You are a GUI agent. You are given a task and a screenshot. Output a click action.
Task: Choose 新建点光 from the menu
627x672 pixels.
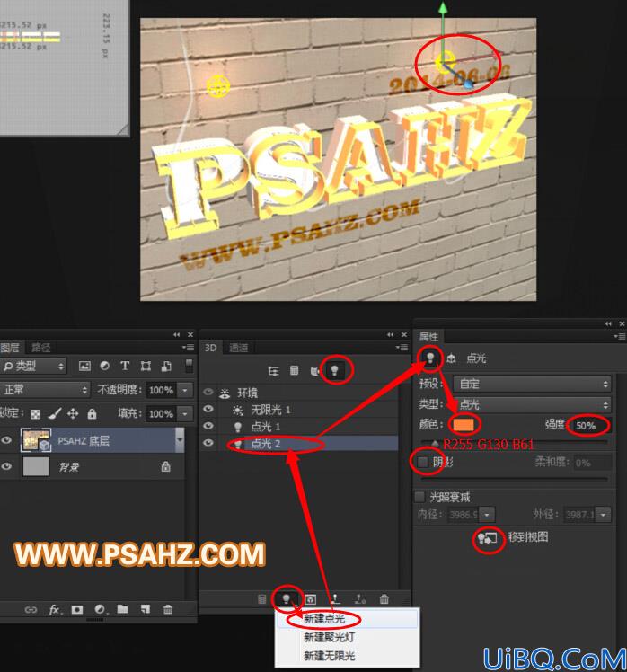pyautogui.click(x=347, y=619)
